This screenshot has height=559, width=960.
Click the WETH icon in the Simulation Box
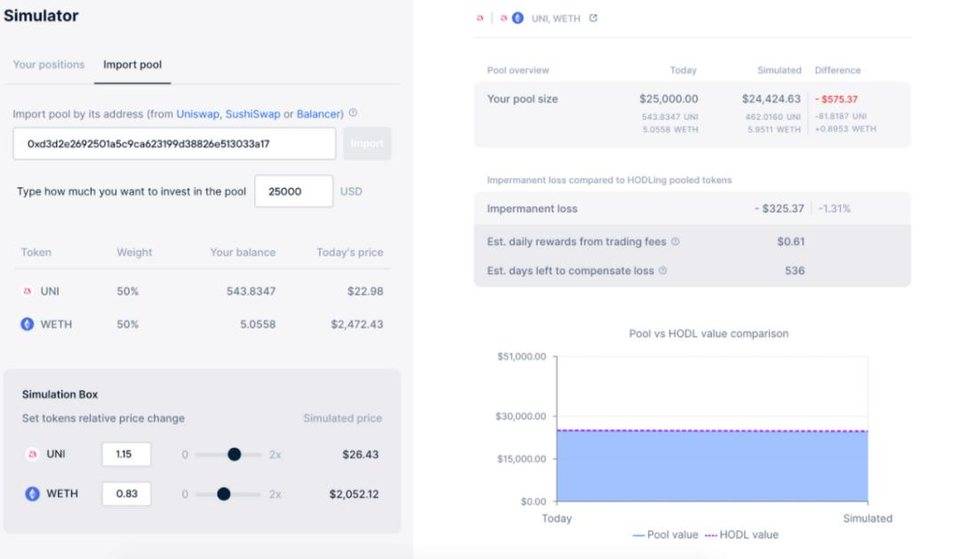(x=32, y=493)
